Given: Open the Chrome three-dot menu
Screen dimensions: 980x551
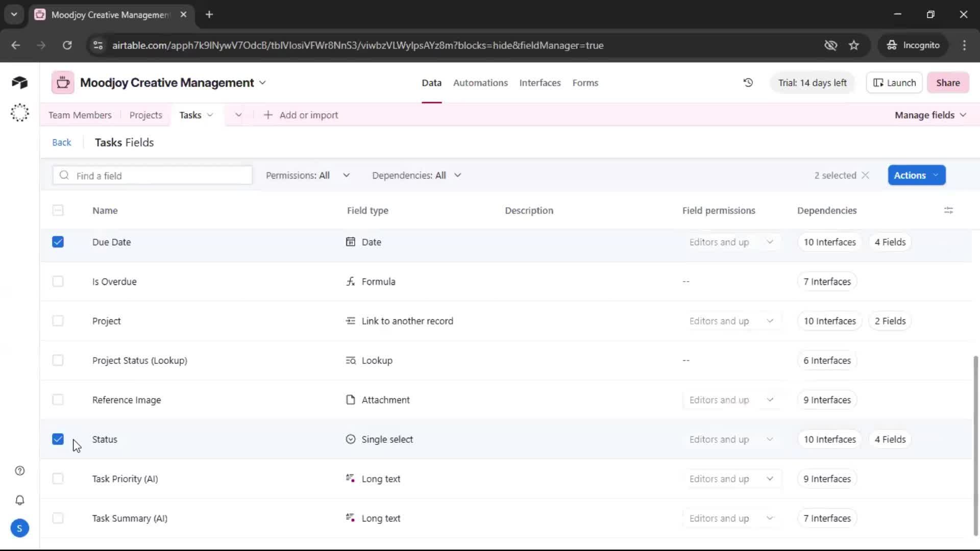Looking at the screenshot, I should (964, 45).
